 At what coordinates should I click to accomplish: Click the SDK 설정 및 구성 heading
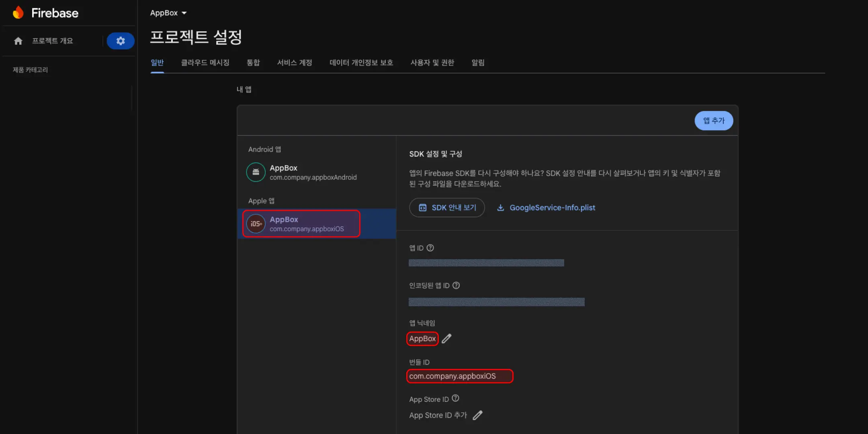436,154
